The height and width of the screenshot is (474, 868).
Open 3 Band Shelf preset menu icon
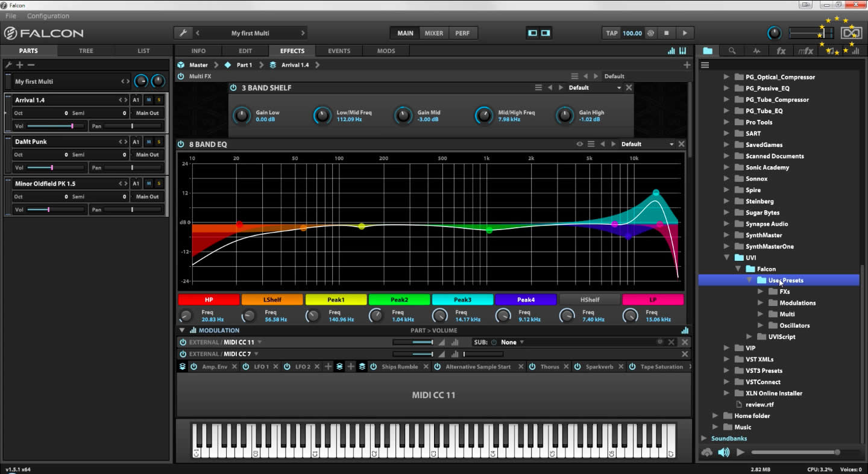(x=538, y=88)
